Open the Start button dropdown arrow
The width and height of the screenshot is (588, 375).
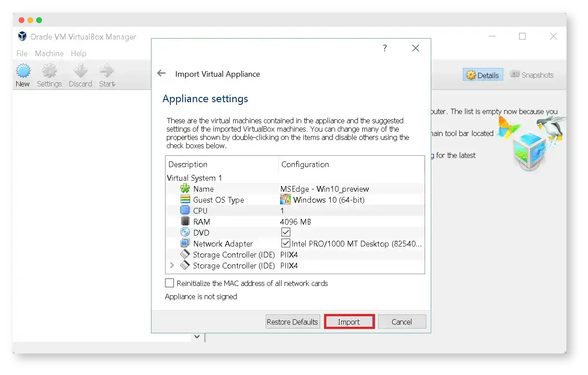[114, 85]
